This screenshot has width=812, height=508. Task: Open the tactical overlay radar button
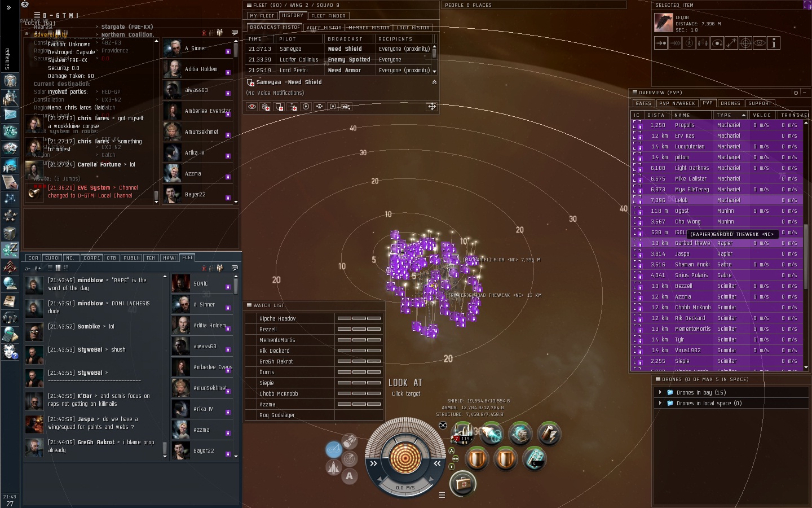333,449
